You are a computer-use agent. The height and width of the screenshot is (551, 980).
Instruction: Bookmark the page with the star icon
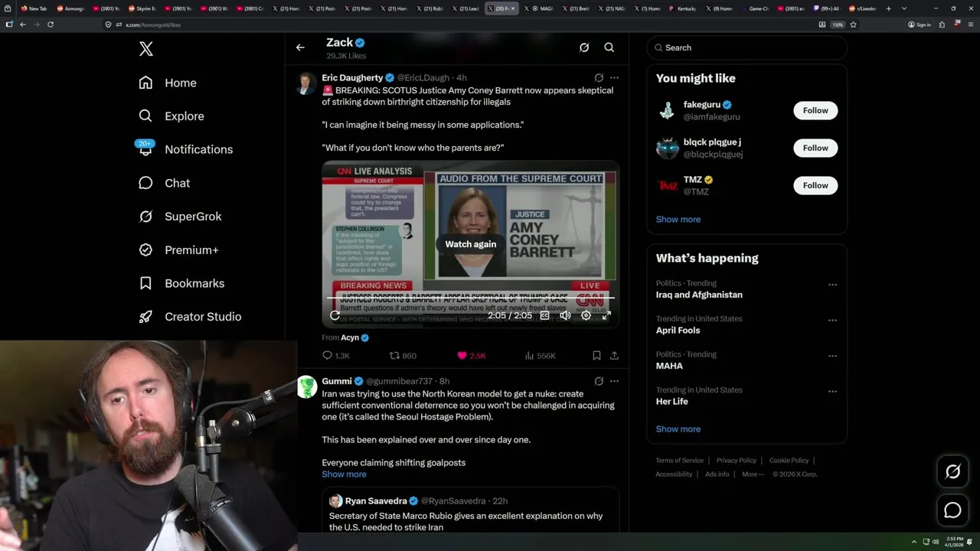(853, 24)
